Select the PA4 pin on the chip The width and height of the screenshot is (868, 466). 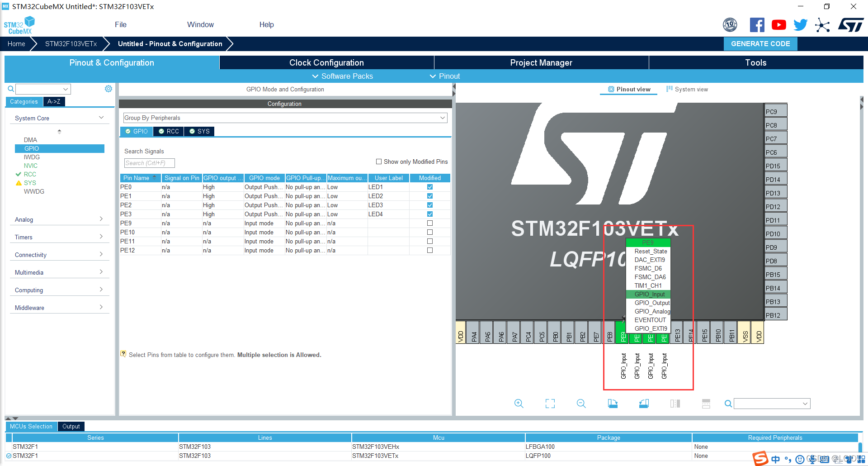click(x=473, y=333)
